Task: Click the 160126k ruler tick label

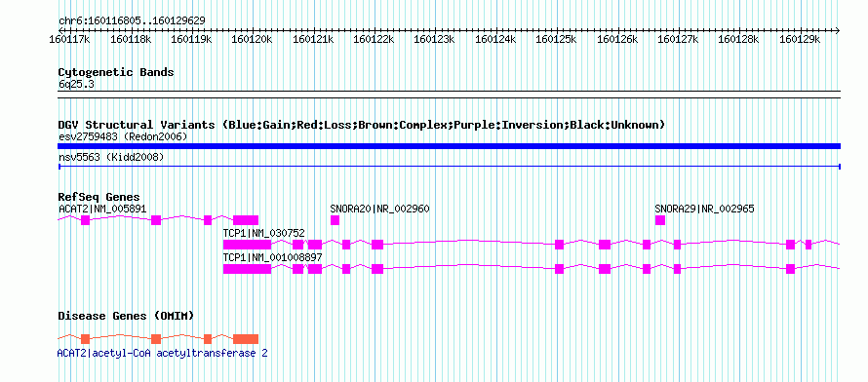Action: pyautogui.click(x=617, y=40)
